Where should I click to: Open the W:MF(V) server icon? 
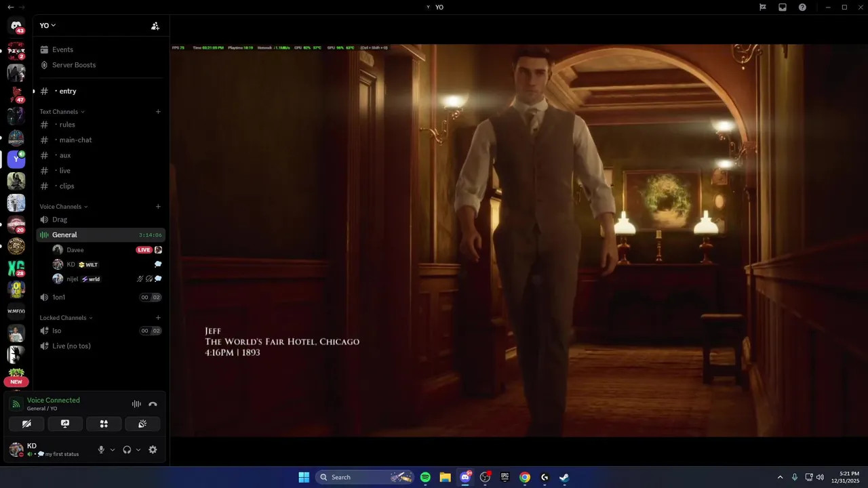(x=16, y=312)
